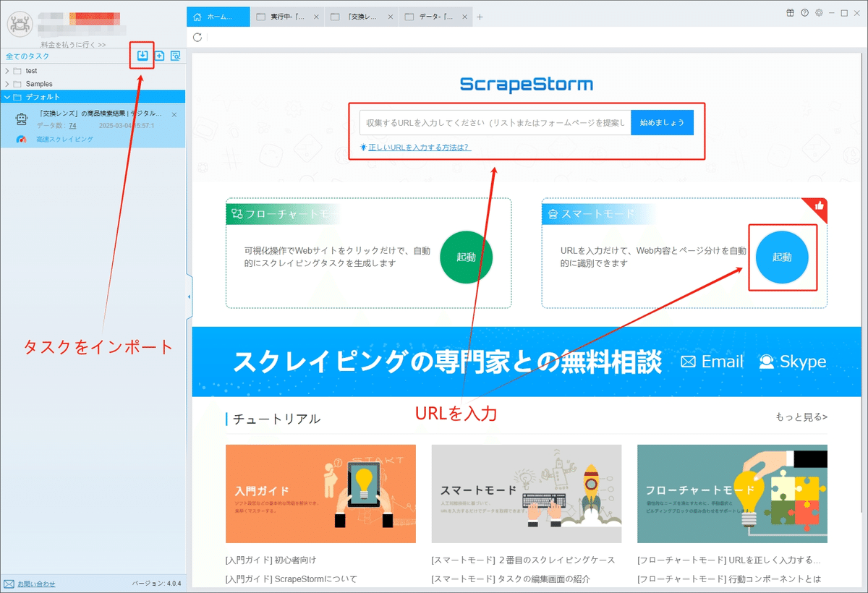Open [入門ガイド] ScrapeStormについて article
This screenshot has width=868, height=593.
[291, 579]
